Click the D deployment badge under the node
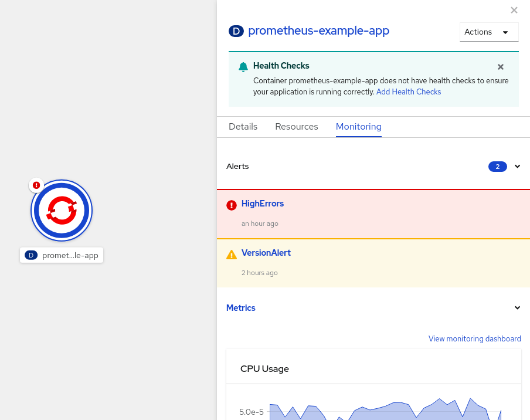The height and width of the screenshot is (420, 530). (30, 255)
